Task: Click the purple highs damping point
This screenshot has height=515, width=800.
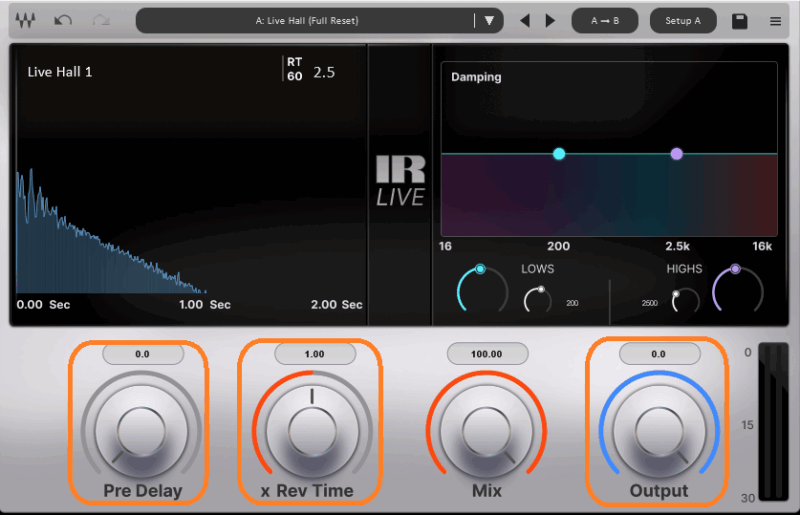Action: coord(677,154)
